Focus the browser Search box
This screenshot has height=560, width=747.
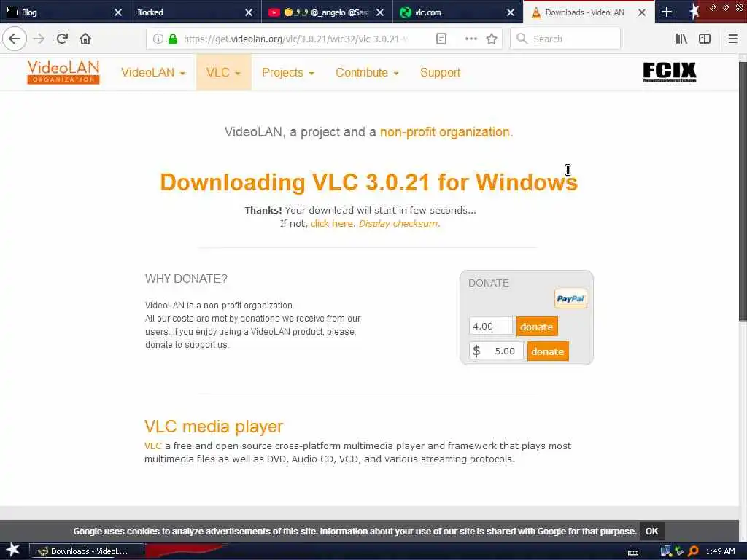[x=565, y=39]
